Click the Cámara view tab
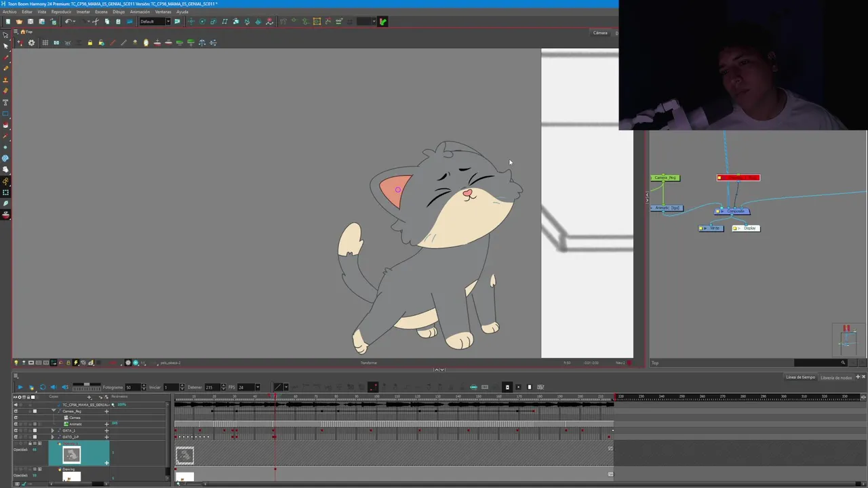The height and width of the screenshot is (488, 868). pos(600,33)
